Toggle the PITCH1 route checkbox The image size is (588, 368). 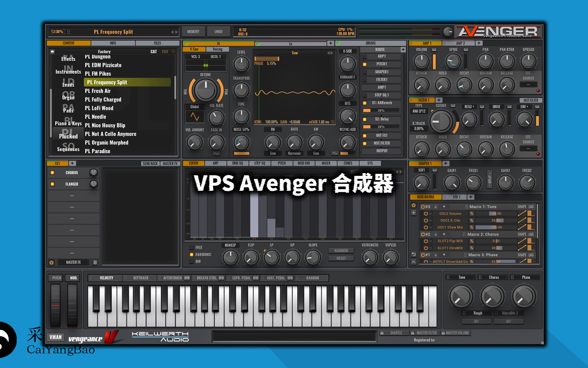tap(364, 64)
